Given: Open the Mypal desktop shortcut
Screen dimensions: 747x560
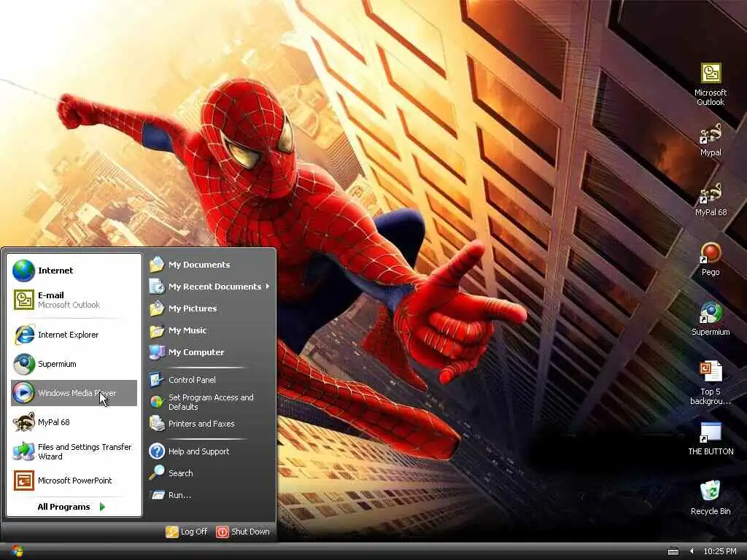Looking at the screenshot, I should tap(711, 139).
